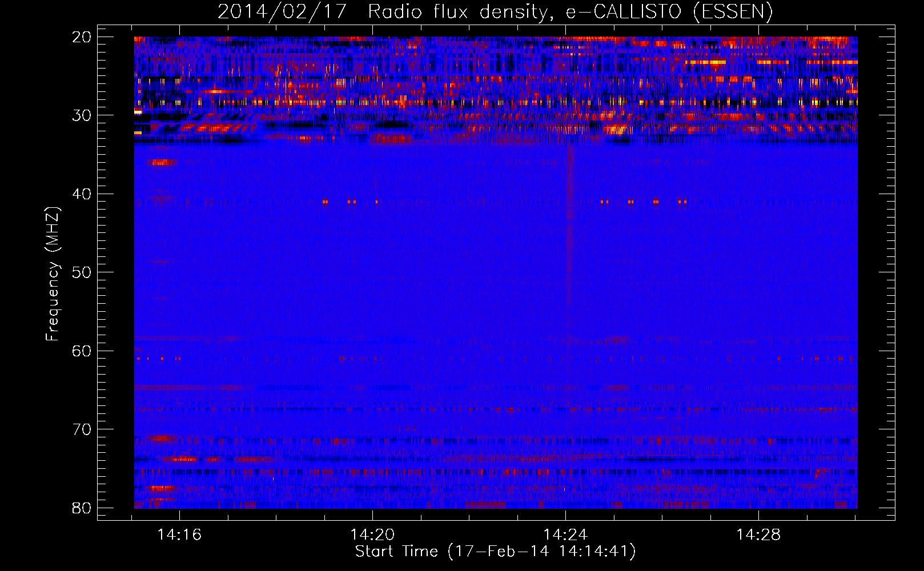Click the 'Start Time (17-Feb-14 14:14:41)' label
924x571 pixels.
click(x=495, y=552)
